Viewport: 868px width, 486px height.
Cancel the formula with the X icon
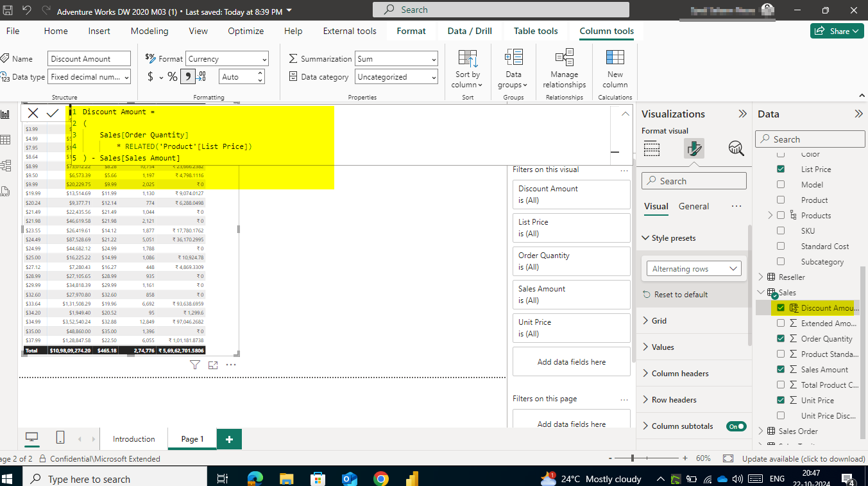(33, 113)
